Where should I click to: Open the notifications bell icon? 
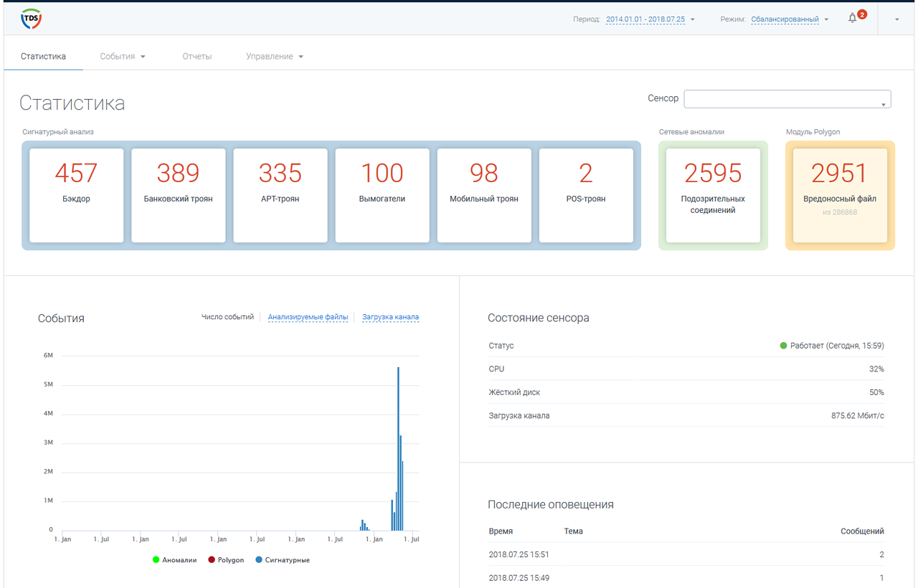point(852,19)
